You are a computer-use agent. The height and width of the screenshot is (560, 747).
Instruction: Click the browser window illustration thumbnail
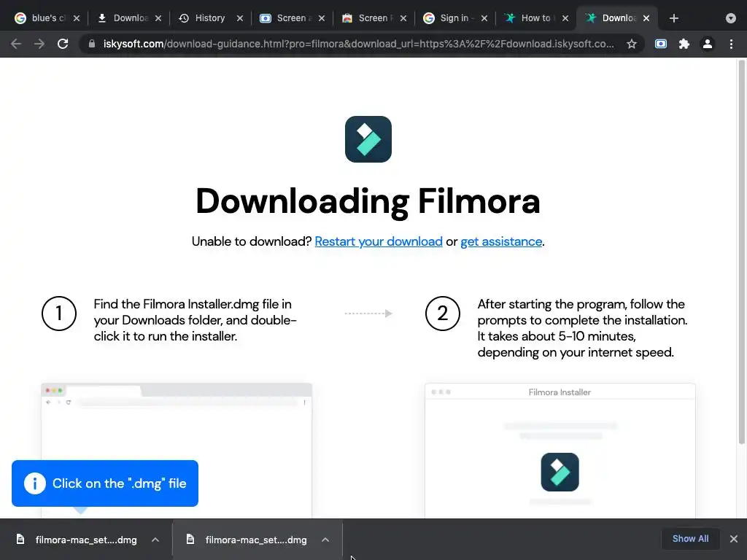177,450
